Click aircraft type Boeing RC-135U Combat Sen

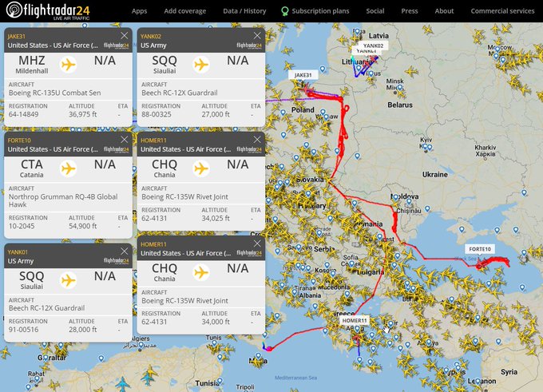55,93
